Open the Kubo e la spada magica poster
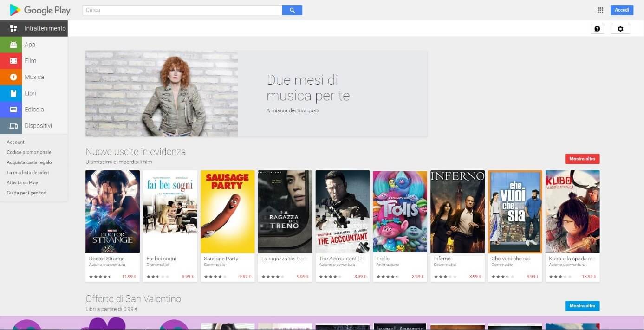Image resolution: width=644 pixels, height=330 pixels. [x=572, y=212]
